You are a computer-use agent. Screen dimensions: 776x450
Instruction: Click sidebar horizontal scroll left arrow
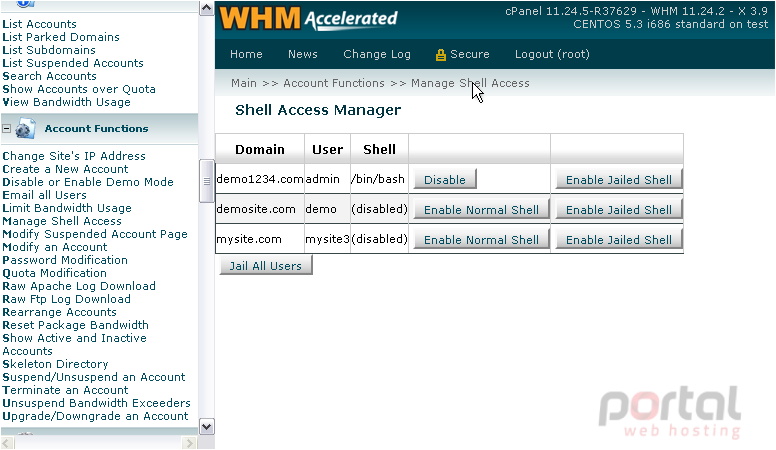[5, 443]
